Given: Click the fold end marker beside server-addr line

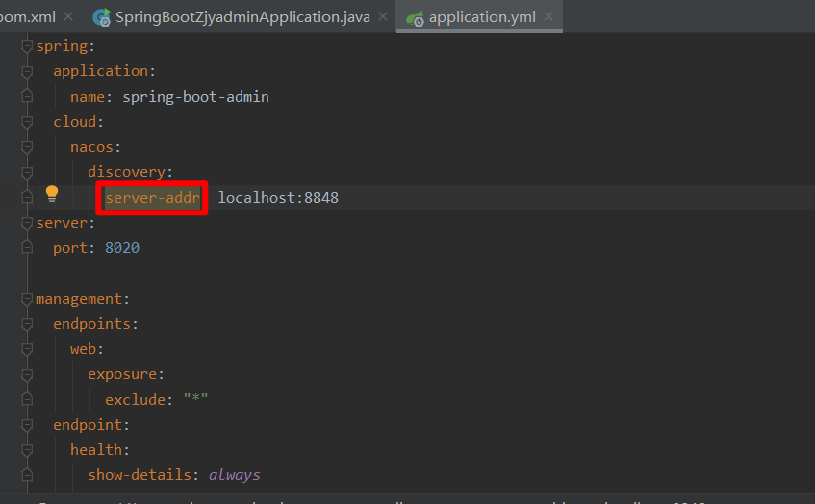Looking at the screenshot, I should click(27, 197).
